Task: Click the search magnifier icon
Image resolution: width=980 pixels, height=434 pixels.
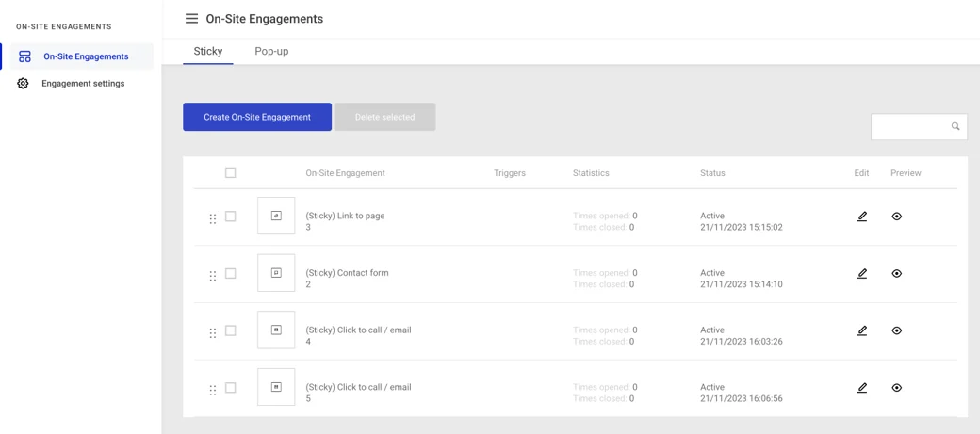Action: click(x=955, y=126)
